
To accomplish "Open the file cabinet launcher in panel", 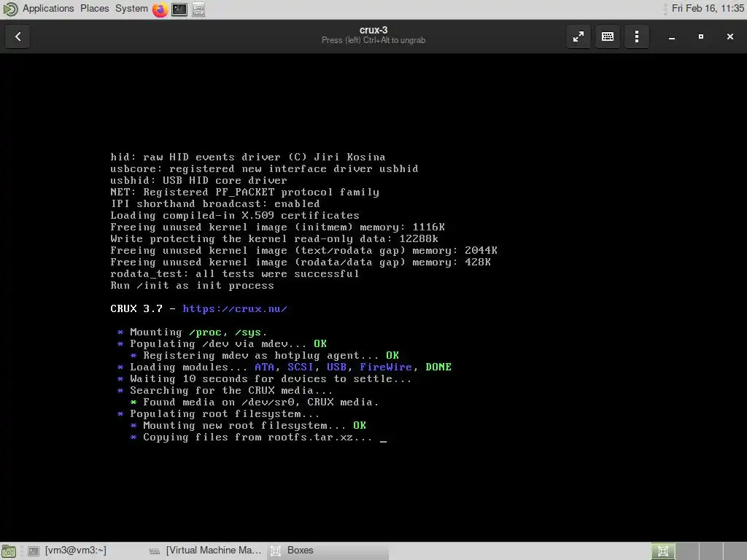I will click(x=198, y=9).
